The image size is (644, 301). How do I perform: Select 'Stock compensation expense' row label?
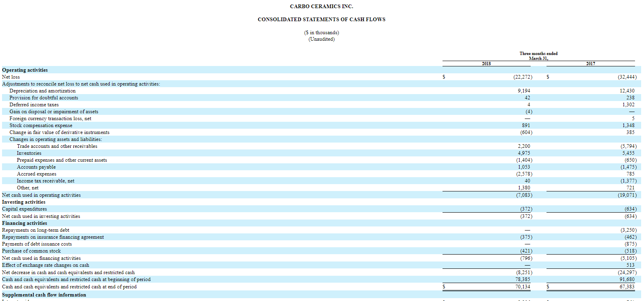[41, 125]
